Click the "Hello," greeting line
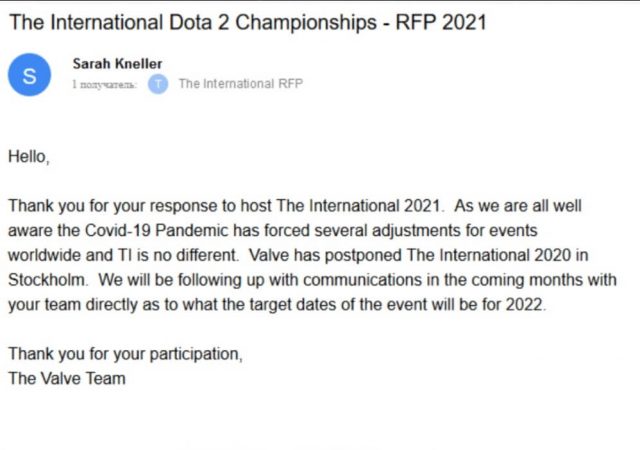Image resolution: width=640 pixels, height=450 pixels. 28,157
